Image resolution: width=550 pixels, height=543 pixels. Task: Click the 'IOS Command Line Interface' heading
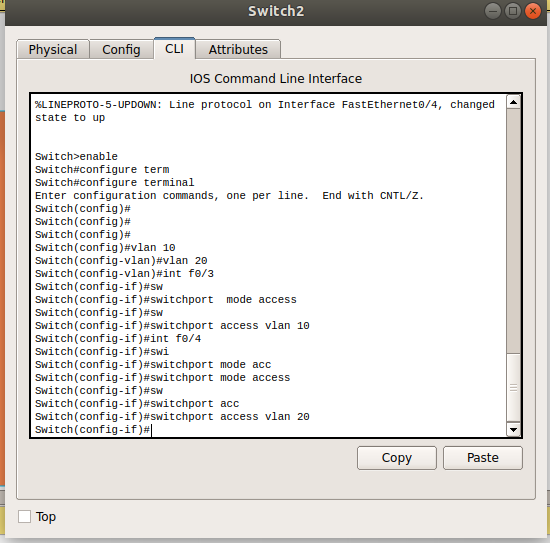pyautogui.click(x=276, y=79)
